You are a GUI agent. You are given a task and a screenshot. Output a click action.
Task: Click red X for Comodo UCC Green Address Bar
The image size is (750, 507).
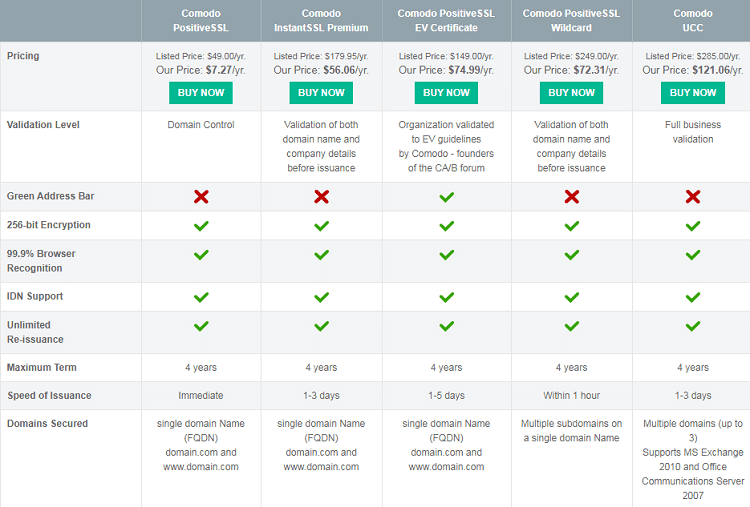(x=692, y=197)
